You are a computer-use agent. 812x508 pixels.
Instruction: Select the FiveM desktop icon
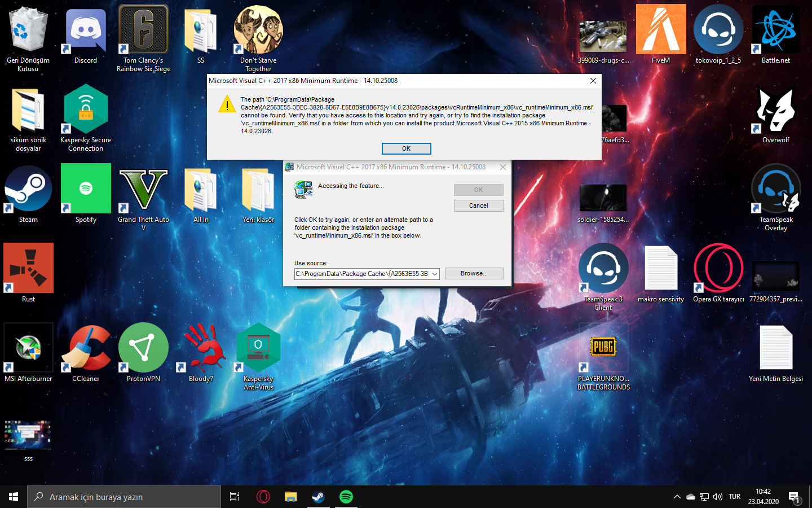[661, 31]
